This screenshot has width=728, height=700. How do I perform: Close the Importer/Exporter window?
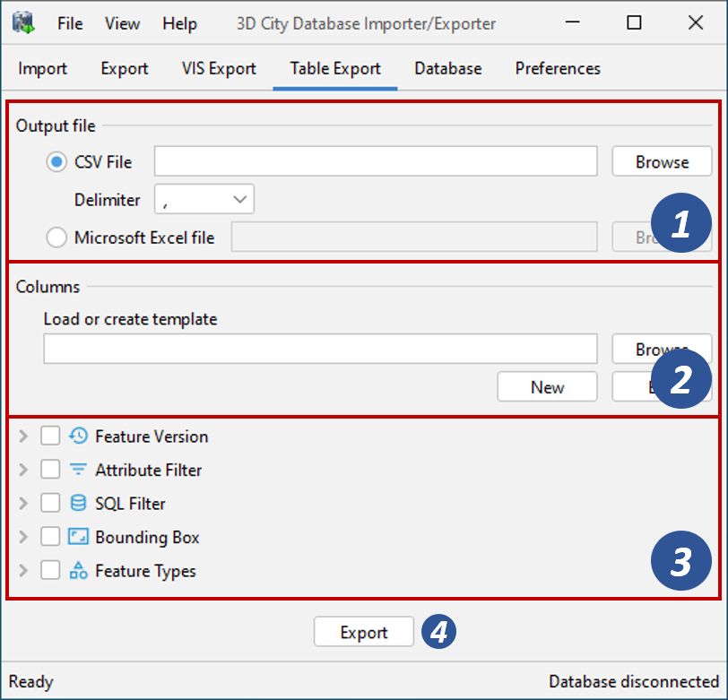pyautogui.click(x=696, y=22)
